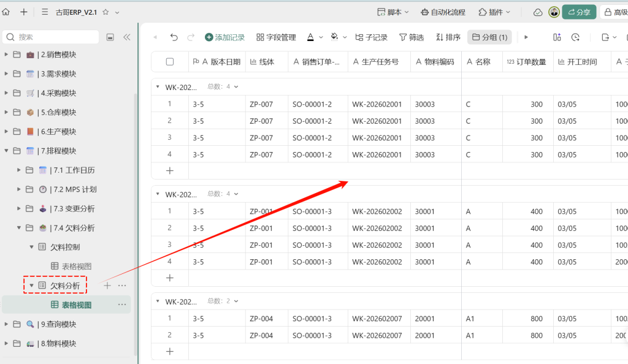Show more toolbar items with right arrow
The image size is (628, 364).
point(526,37)
